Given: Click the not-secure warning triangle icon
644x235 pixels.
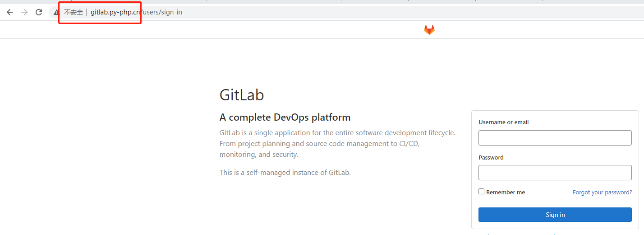Looking at the screenshot, I should [56, 13].
